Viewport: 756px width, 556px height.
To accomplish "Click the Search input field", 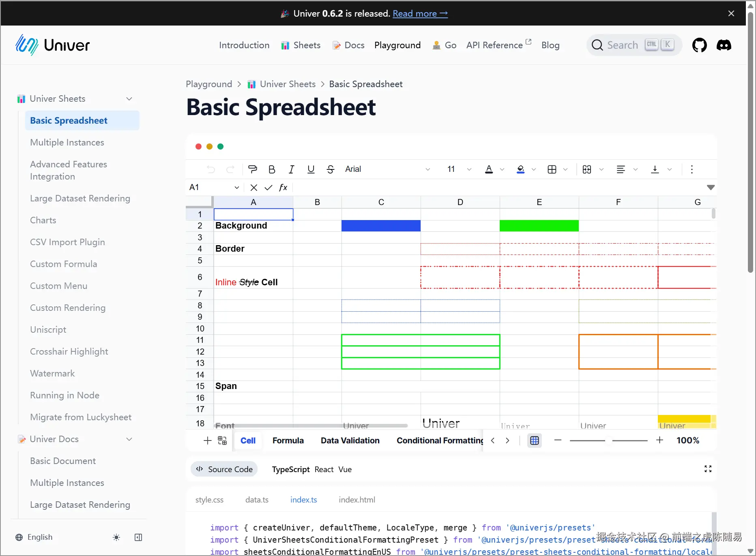I will point(634,45).
